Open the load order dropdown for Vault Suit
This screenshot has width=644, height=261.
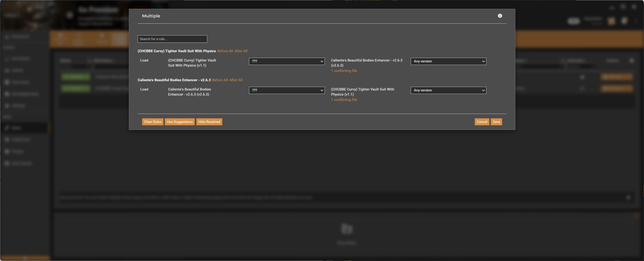click(x=286, y=61)
